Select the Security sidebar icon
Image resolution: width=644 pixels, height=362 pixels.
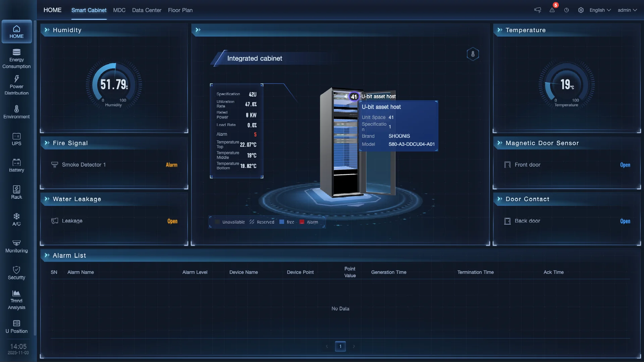click(16, 273)
